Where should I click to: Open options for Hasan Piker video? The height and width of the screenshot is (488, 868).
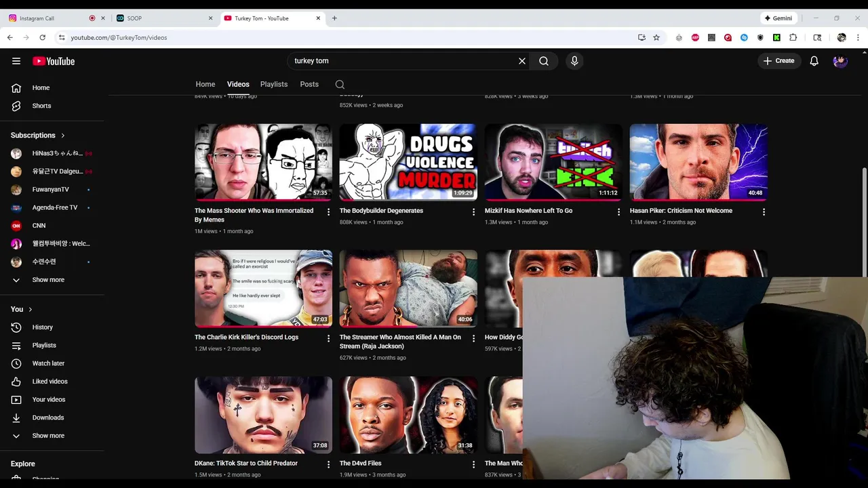pyautogui.click(x=764, y=212)
